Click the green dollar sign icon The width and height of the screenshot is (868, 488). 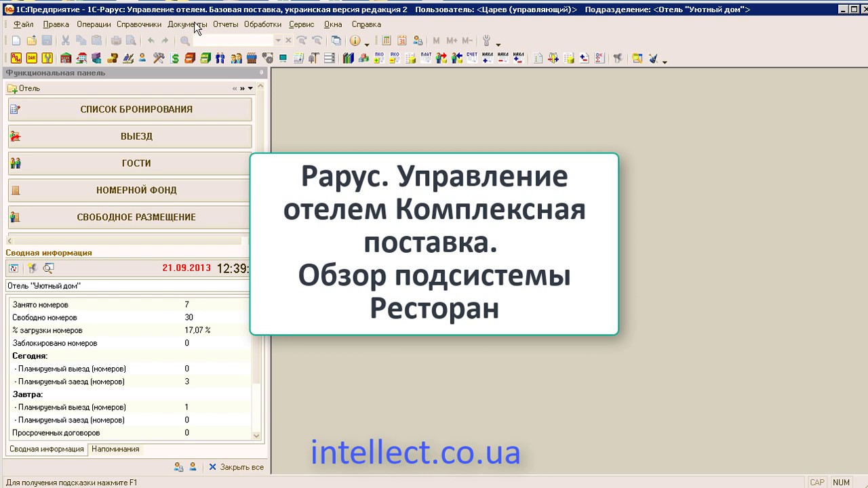(175, 58)
